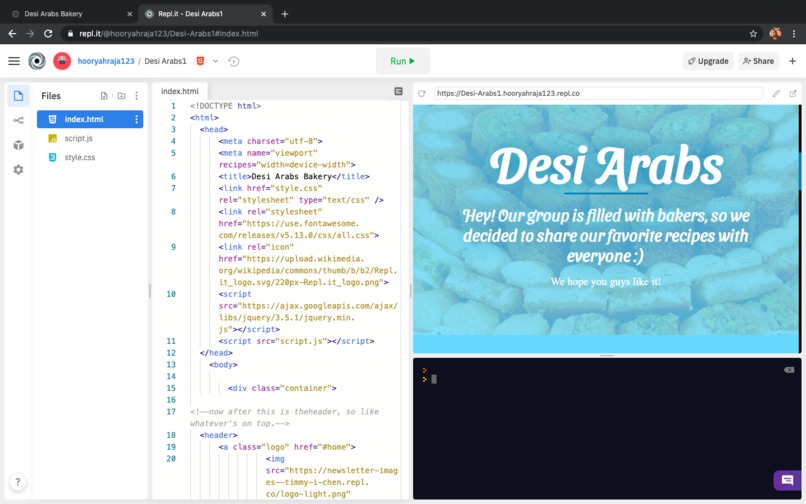The width and height of the screenshot is (806, 504).
Task: Open the Chrome profile avatar
Action: 775,33
